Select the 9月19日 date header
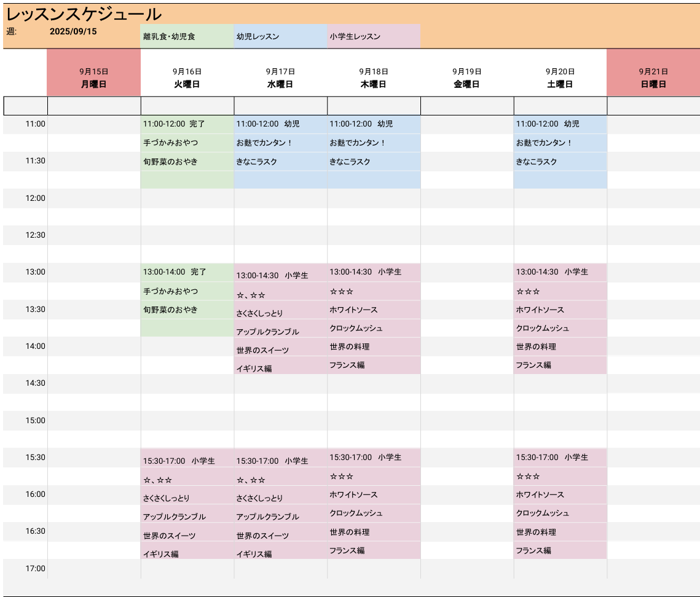This screenshot has height=597, width=700. tap(467, 71)
